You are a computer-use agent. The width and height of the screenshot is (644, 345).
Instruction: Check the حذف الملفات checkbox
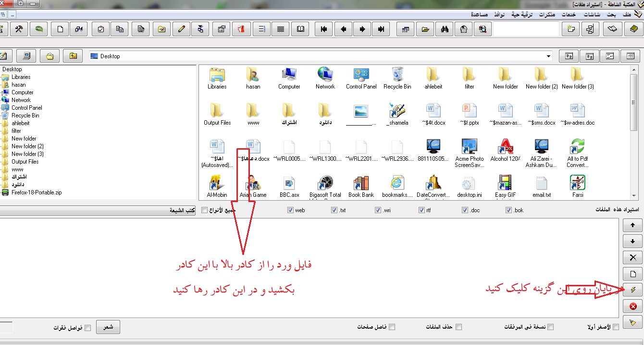[x=458, y=327]
